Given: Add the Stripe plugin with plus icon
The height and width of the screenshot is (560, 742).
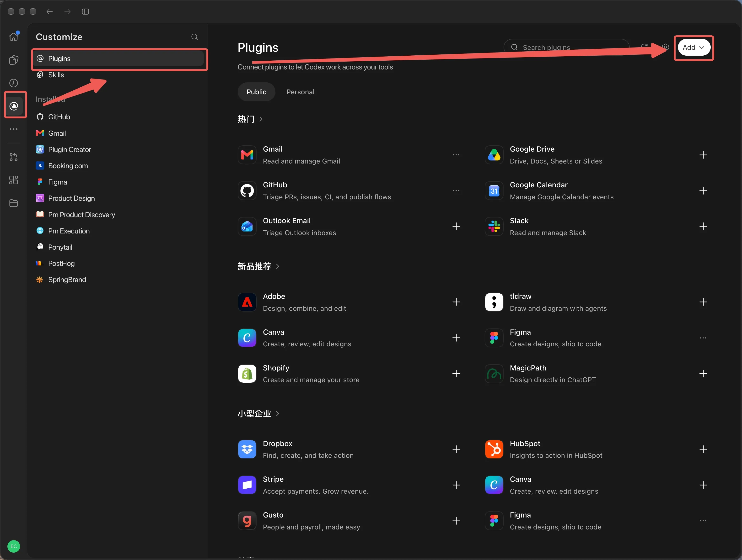Looking at the screenshot, I should pos(456,485).
